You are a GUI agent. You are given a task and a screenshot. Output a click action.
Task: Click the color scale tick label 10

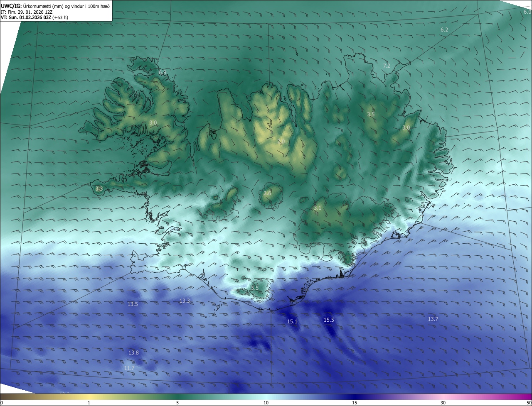pos(266,403)
